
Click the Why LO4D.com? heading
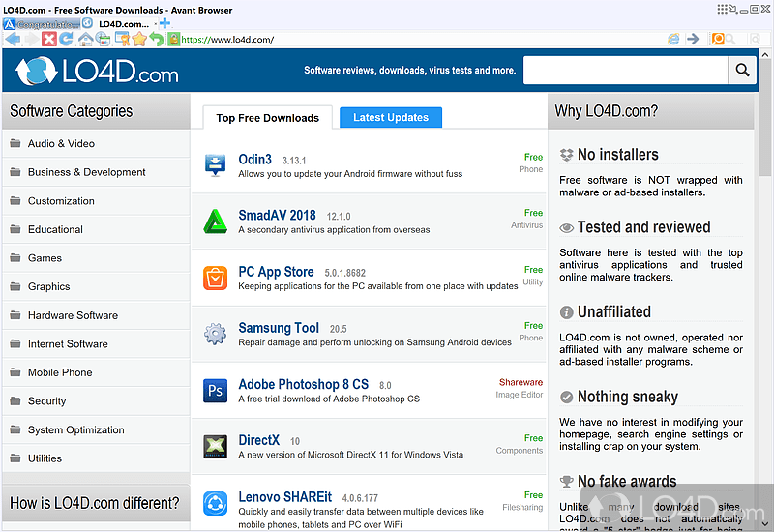[x=607, y=111]
